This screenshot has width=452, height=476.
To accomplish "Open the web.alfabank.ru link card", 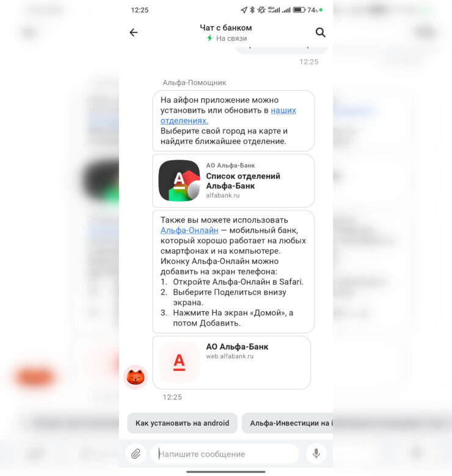I will [231, 362].
